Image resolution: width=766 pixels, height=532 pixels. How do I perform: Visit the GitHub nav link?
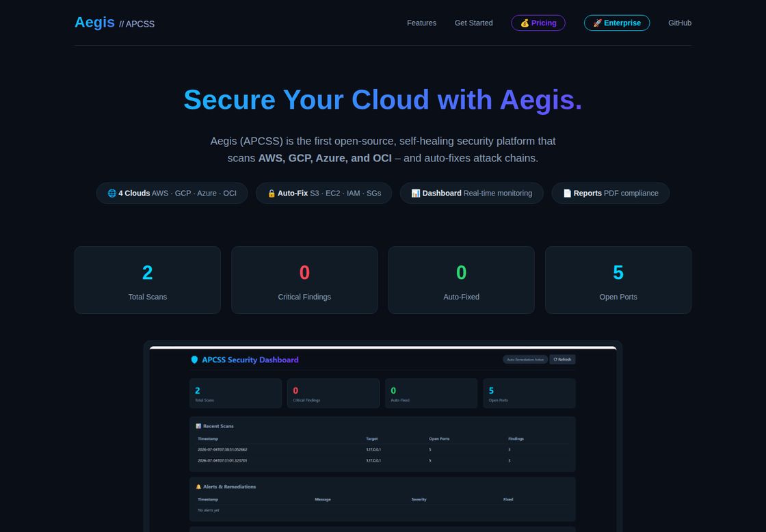(x=680, y=23)
